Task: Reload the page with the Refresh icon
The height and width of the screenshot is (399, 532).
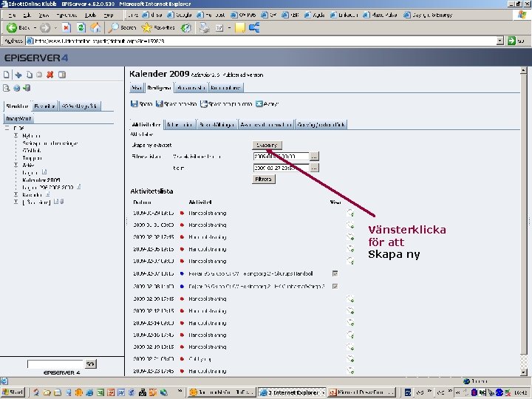Action: point(81,27)
